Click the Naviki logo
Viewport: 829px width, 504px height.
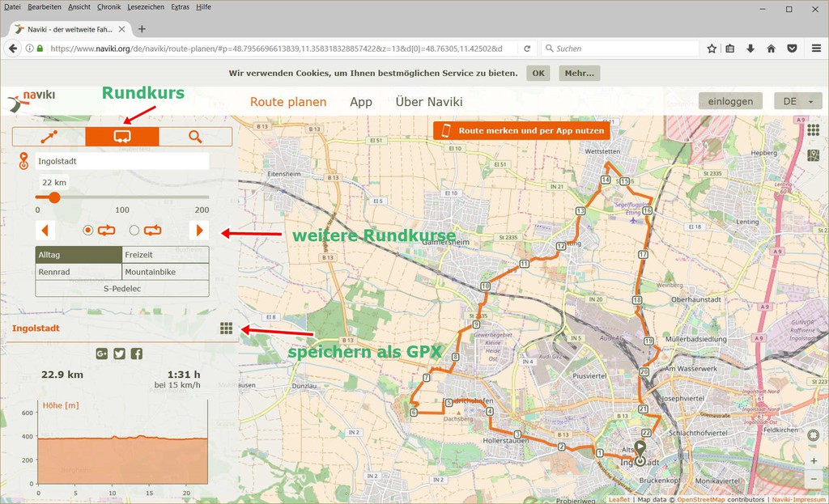[32, 100]
